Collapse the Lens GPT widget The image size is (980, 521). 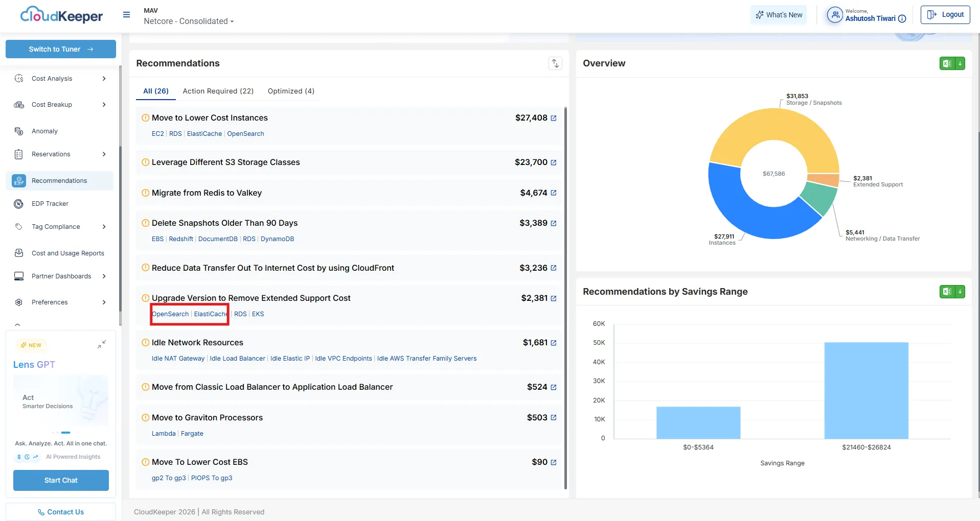pos(102,345)
